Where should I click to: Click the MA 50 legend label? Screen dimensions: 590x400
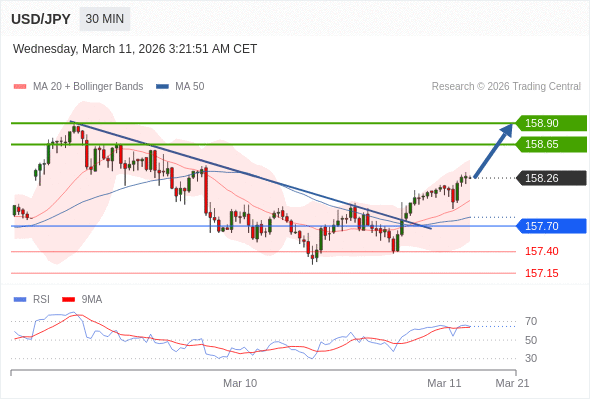[190, 87]
